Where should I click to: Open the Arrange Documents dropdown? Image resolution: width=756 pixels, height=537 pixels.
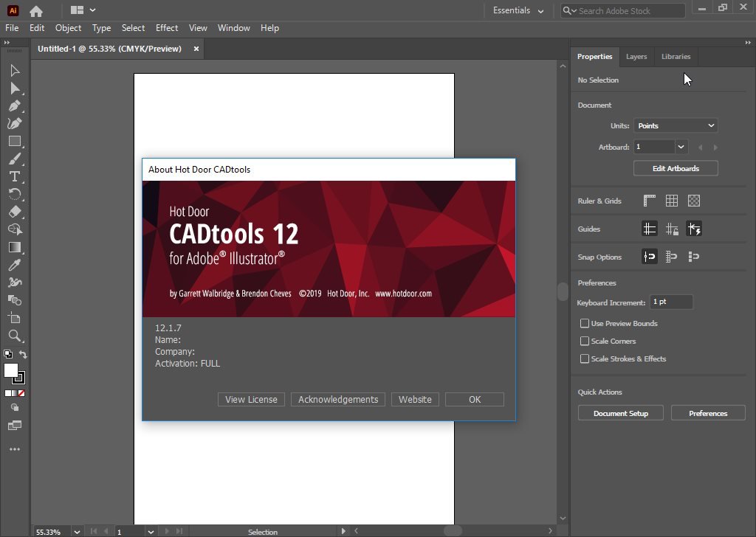[83, 10]
